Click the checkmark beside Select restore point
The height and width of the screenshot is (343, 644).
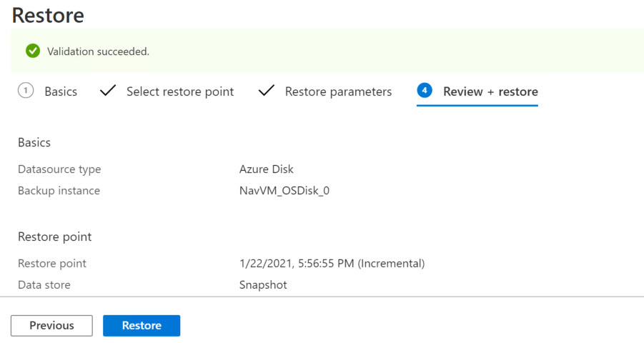[108, 90]
